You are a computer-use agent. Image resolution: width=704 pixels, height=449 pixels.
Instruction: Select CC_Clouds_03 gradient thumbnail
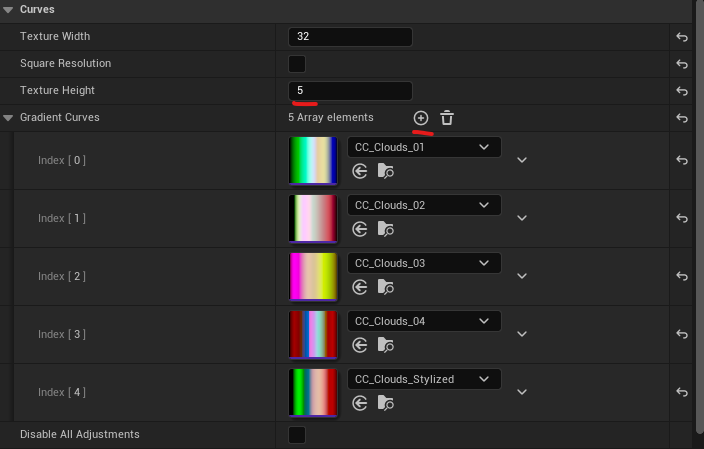pyautogui.click(x=313, y=276)
